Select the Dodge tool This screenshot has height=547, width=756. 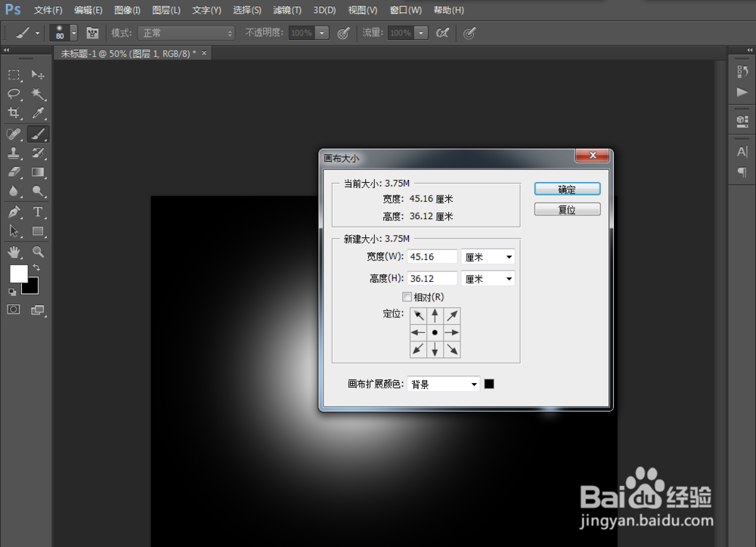[x=38, y=191]
